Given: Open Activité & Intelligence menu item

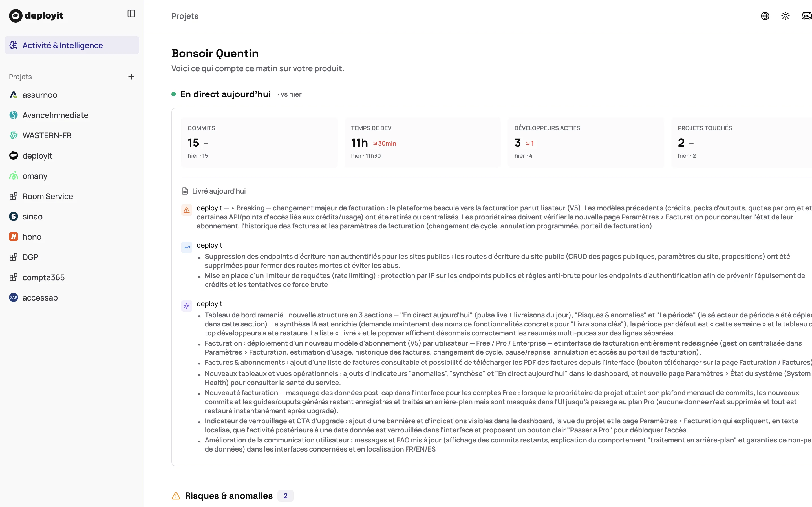Looking at the screenshot, I should (x=62, y=45).
